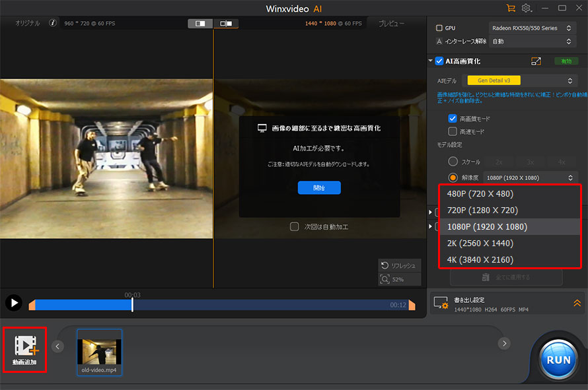
Task: Open the インターレース解除 dropdown
Action: click(x=533, y=41)
